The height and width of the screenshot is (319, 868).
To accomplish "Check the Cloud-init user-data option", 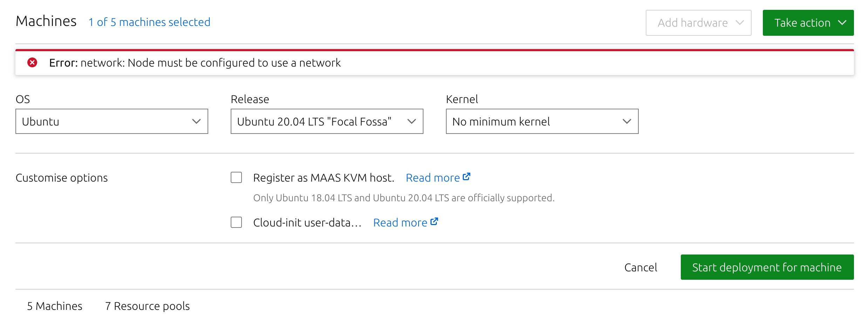I will [x=236, y=222].
